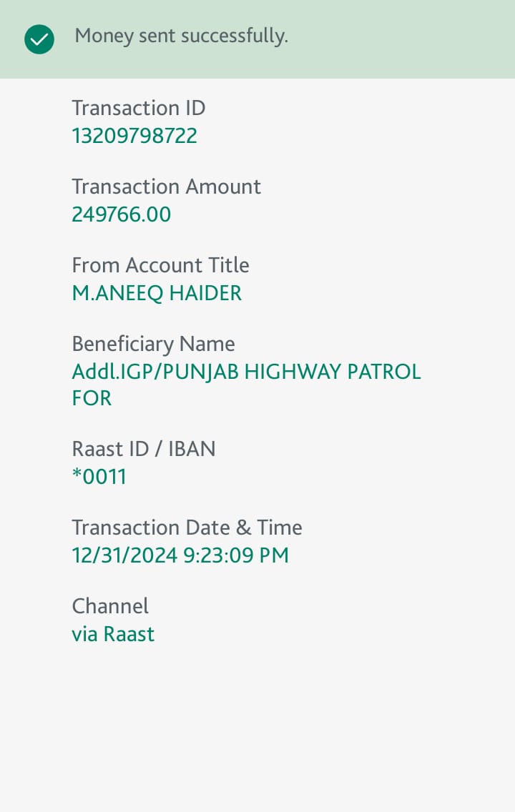This screenshot has width=515, height=812.
Task: Tap the "Money sent successfully." message
Action: click(x=181, y=36)
